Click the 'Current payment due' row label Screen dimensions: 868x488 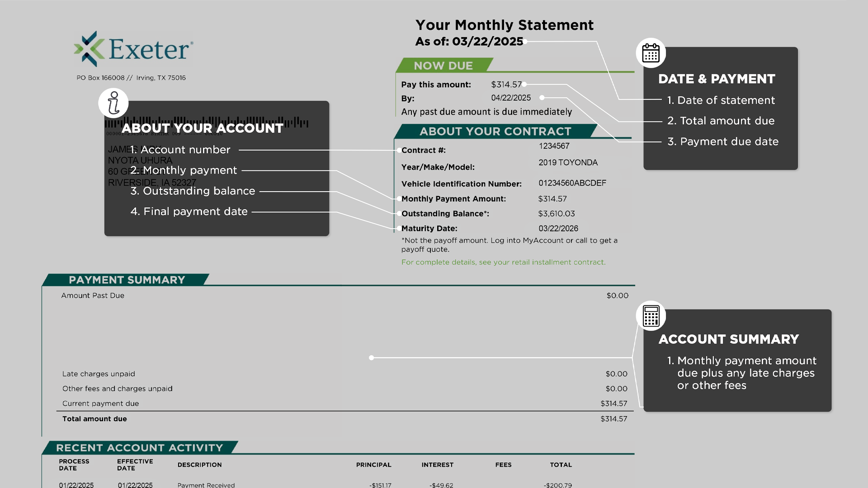tap(100, 404)
